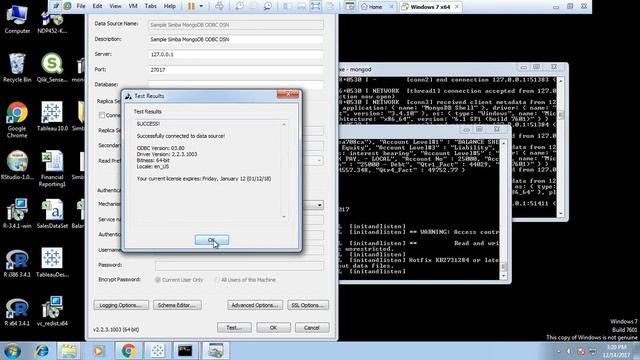Switch to the Windows 7 x64 tab

(431, 7)
